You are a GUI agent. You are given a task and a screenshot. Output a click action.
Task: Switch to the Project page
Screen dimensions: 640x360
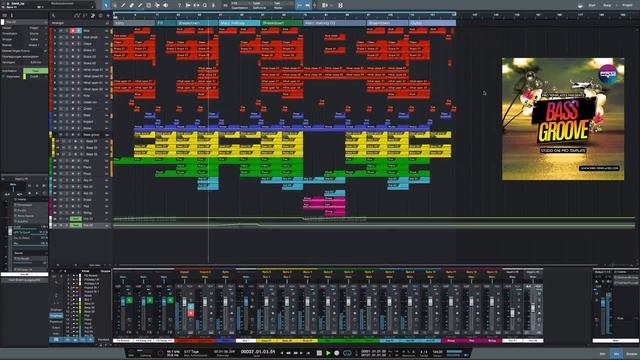627,5
